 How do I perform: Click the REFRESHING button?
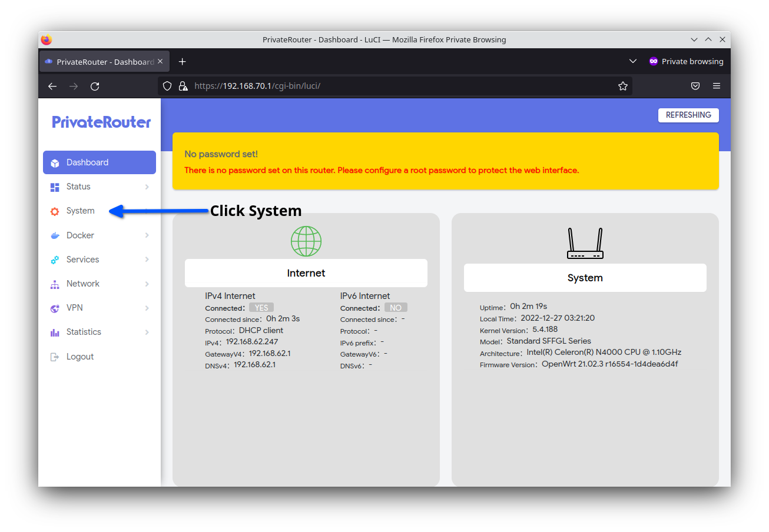pyautogui.click(x=688, y=115)
